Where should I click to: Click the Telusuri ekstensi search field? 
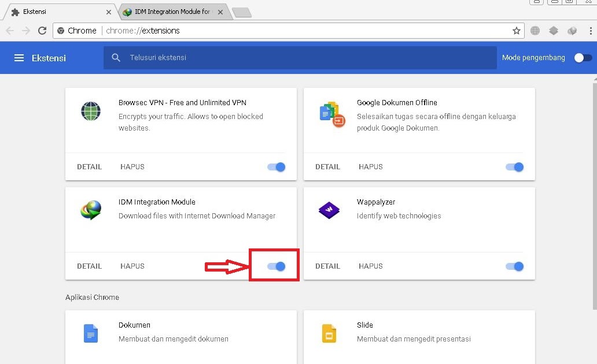pyautogui.click(x=300, y=57)
